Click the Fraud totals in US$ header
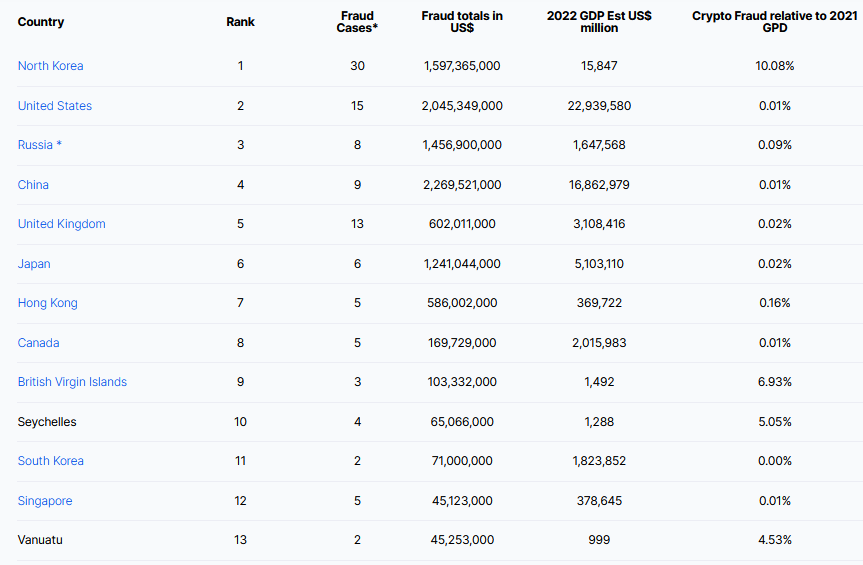Viewport: 863px width, 565px height. tap(462, 22)
